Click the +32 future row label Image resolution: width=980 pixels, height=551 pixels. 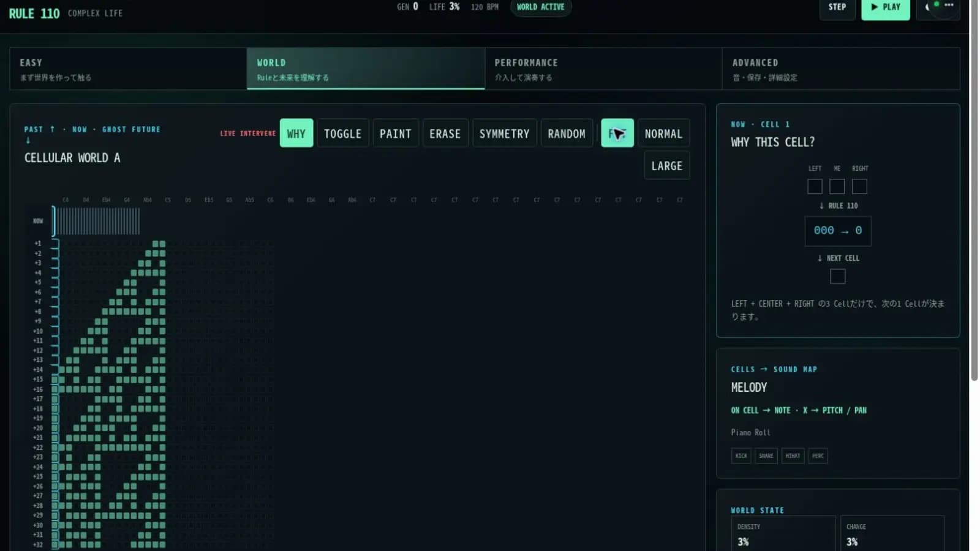point(38,545)
